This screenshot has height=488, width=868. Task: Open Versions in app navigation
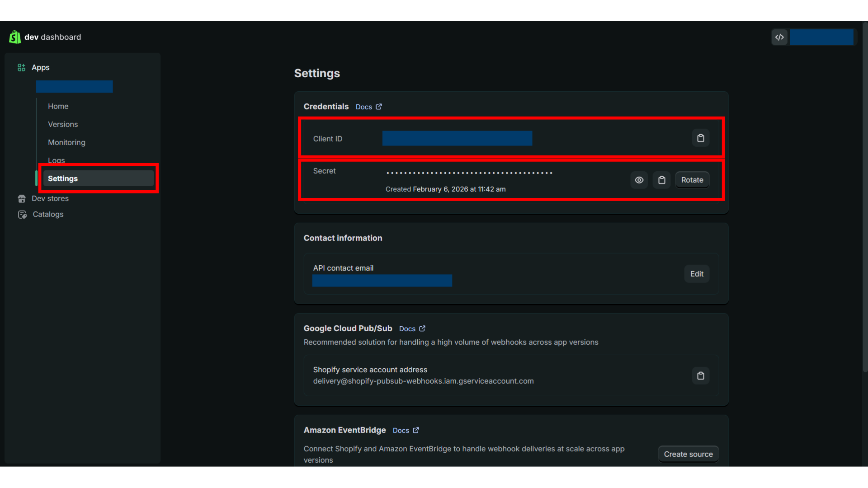pyautogui.click(x=63, y=124)
